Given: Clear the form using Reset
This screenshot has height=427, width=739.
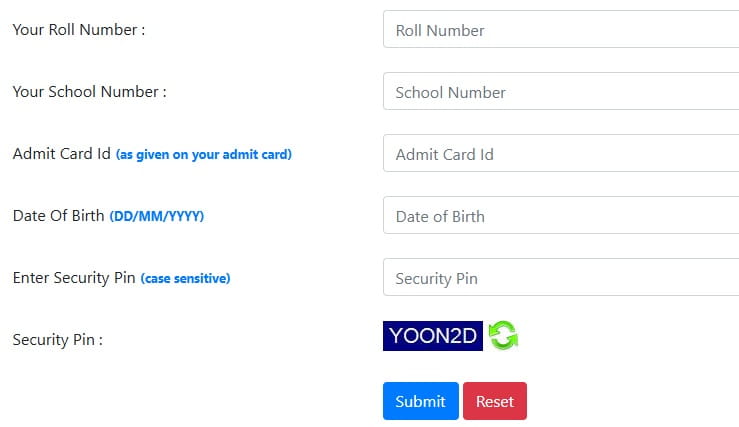Looking at the screenshot, I should (x=494, y=401).
